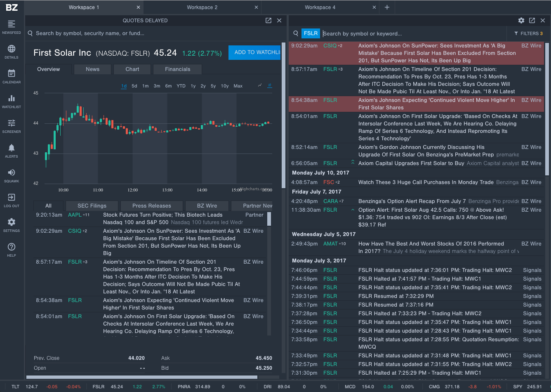Click SPY ticker in bottom bar
This screenshot has height=392, width=551.
click(x=518, y=387)
